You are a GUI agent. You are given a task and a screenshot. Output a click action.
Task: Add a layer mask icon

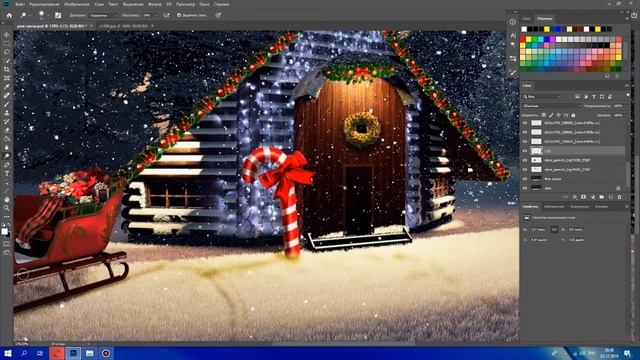pyautogui.click(x=584, y=197)
